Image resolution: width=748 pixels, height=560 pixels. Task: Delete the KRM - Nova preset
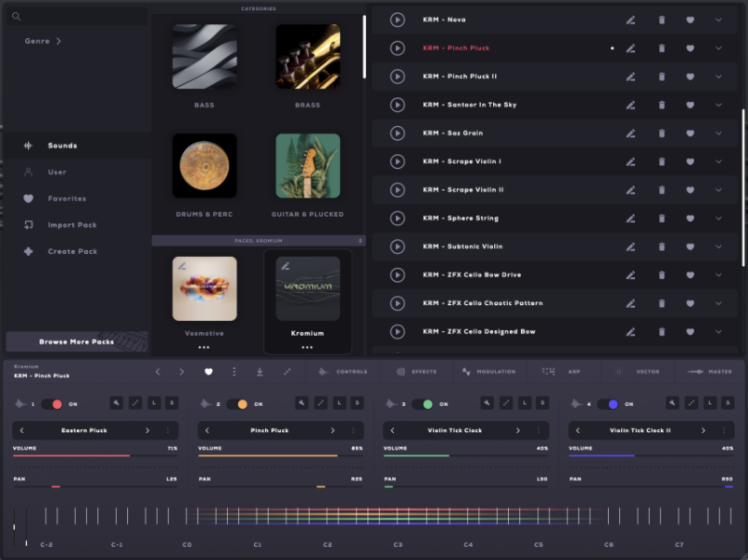663,20
